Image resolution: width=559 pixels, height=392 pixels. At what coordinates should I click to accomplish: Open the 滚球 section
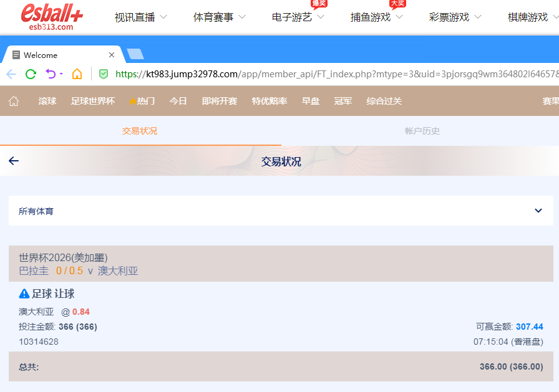point(47,101)
